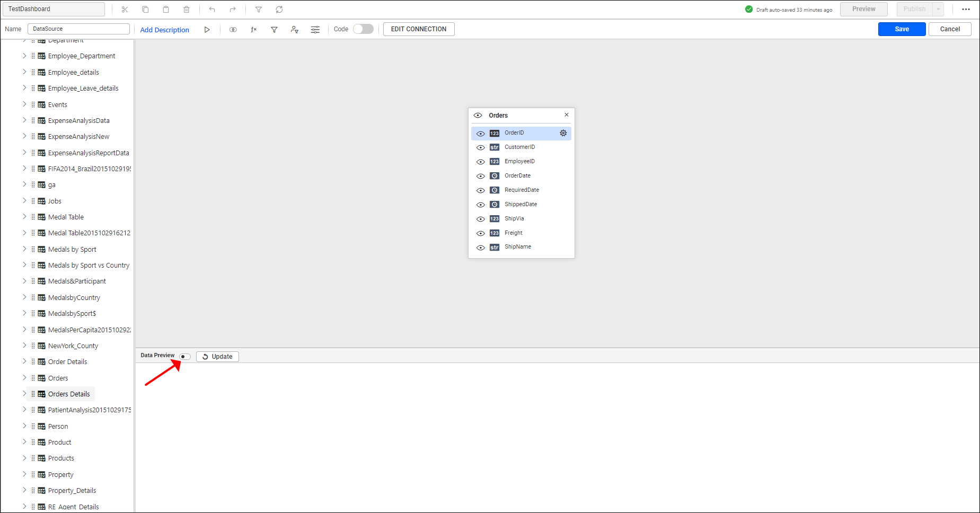Expand the Employee_details table node
This screenshot has height=513, width=980.
click(x=24, y=72)
